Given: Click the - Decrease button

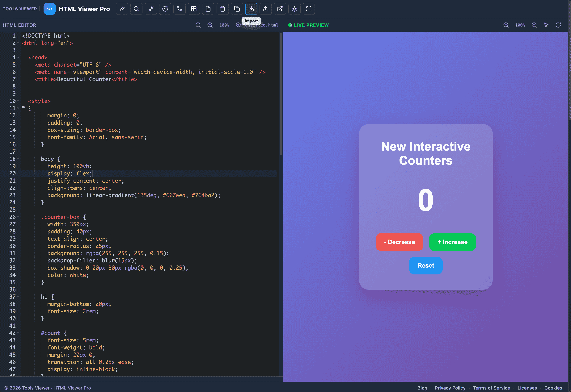Looking at the screenshot, I should pos(400,242).
